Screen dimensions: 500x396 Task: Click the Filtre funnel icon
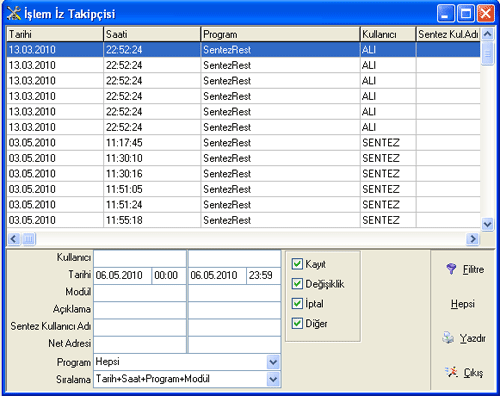[x=451, y=269]
